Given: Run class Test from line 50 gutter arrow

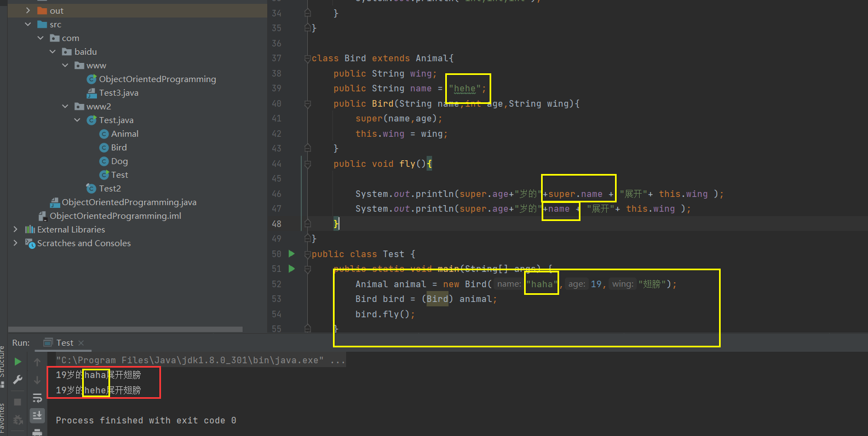Looking at the screenshot, I should coord(292,254).
